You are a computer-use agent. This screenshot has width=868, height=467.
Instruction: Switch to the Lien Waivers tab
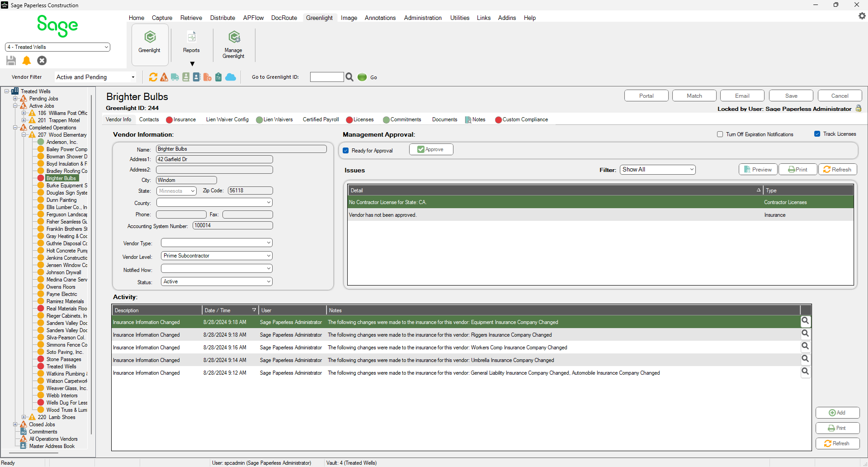274,119
